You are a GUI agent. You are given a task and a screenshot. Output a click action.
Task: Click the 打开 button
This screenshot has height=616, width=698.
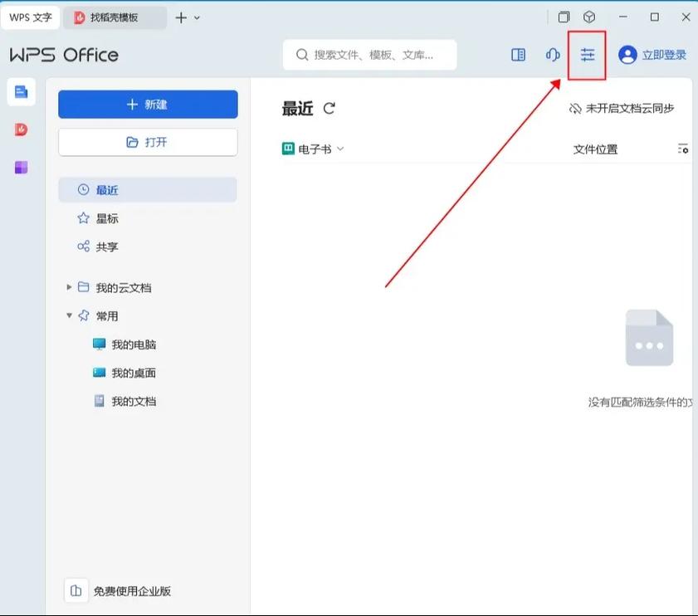click(x=148, y=142)
